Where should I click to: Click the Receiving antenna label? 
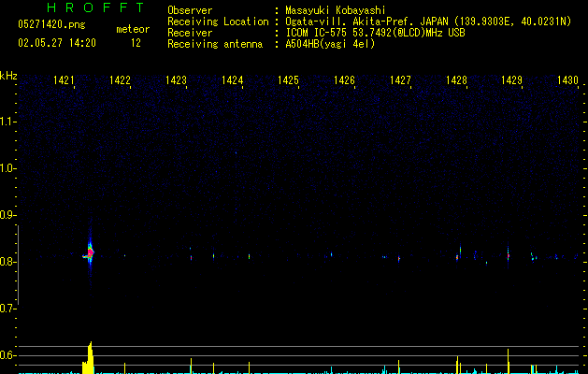tap(215, 44)
